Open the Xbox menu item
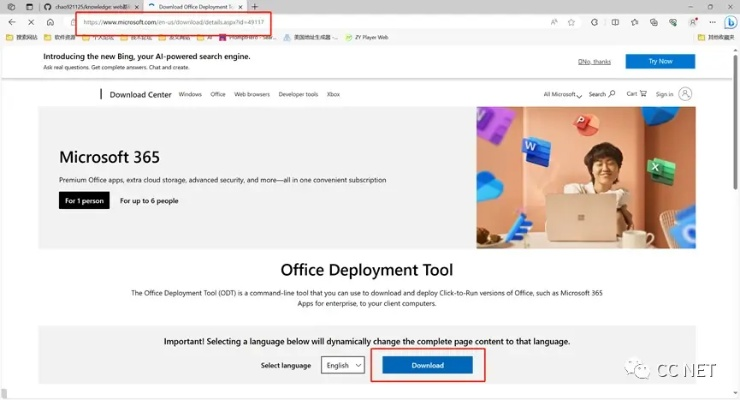Viewport: 740px width, 400px height. [333, 94]
